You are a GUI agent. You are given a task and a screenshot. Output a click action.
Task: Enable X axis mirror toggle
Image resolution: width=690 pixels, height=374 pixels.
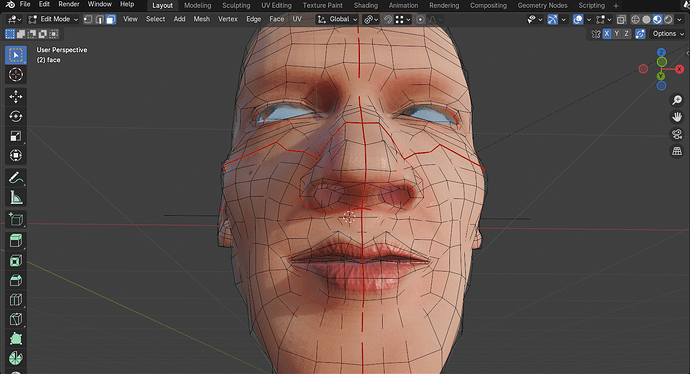(607, 34)
